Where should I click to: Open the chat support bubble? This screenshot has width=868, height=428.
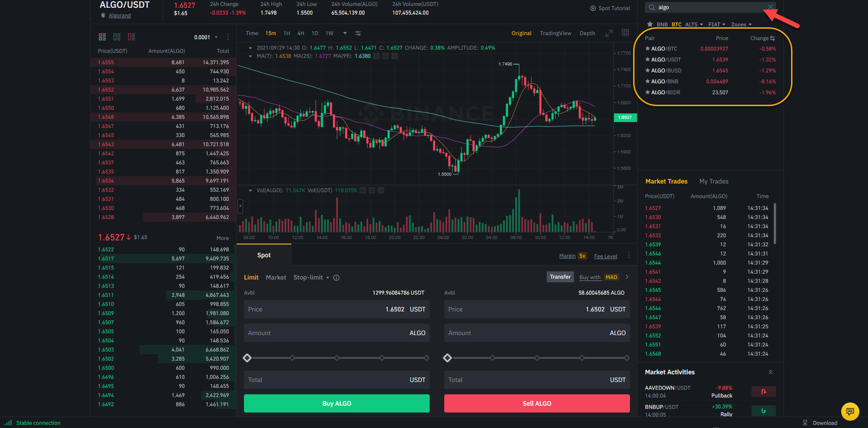point(850,412)
